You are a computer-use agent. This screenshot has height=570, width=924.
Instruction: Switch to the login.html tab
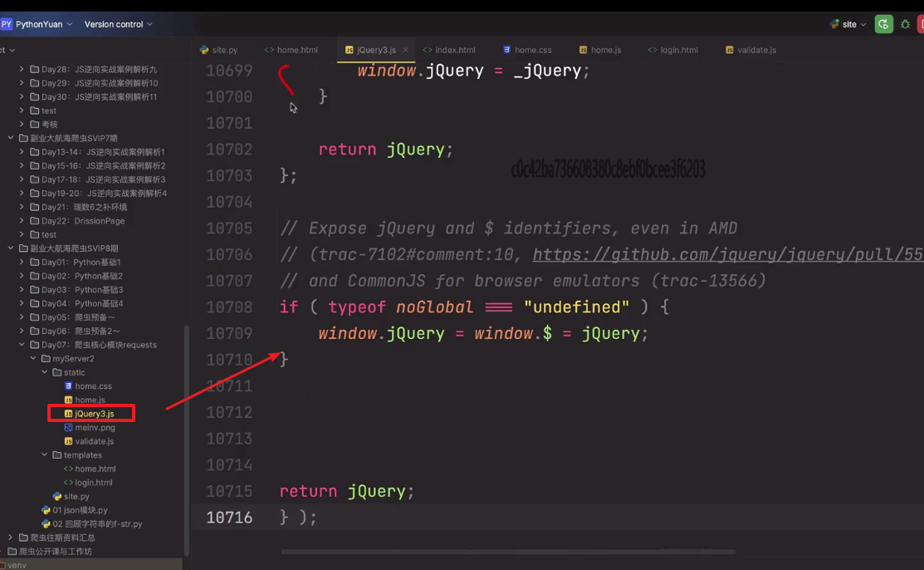[x=673, y=50]
